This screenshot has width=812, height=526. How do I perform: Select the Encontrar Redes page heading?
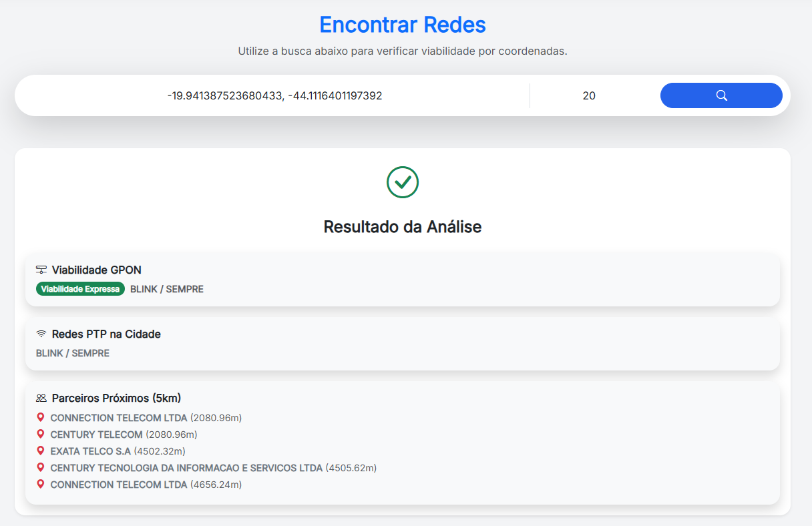coord(403,25)
